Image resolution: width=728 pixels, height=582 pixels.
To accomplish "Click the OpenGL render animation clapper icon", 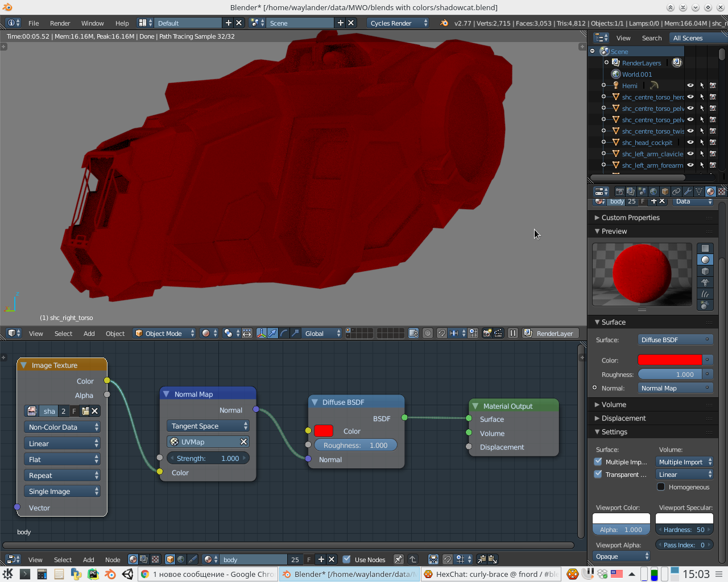I will pos(498,333).
